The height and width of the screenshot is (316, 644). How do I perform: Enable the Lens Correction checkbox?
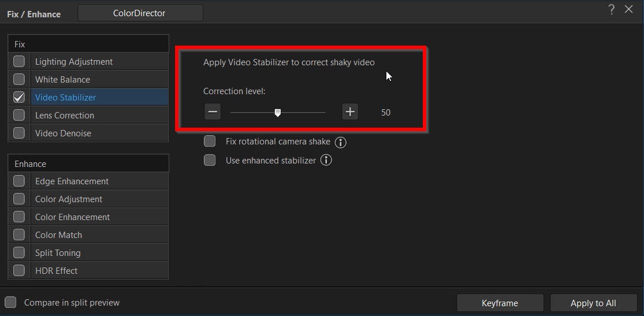[19, 115]
